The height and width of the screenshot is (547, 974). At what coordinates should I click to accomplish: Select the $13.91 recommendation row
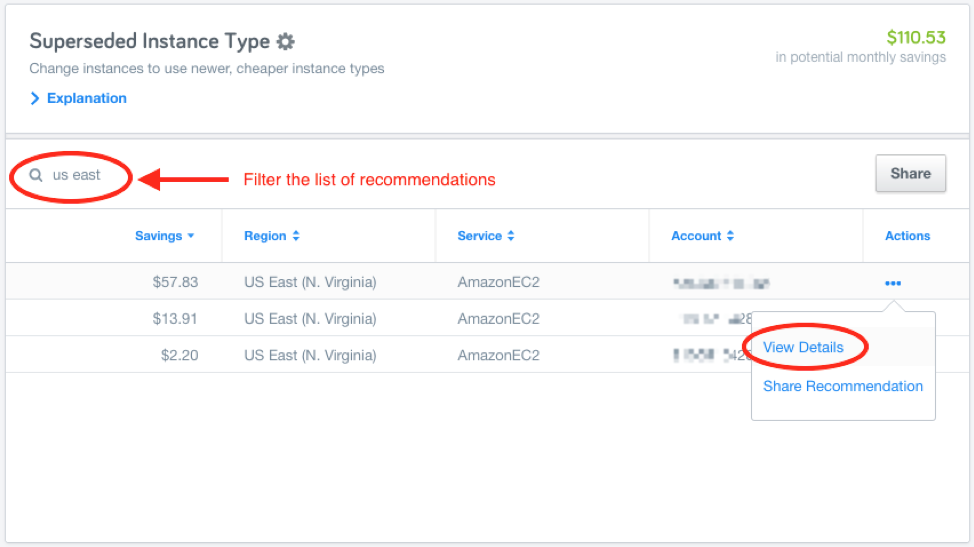379,319
